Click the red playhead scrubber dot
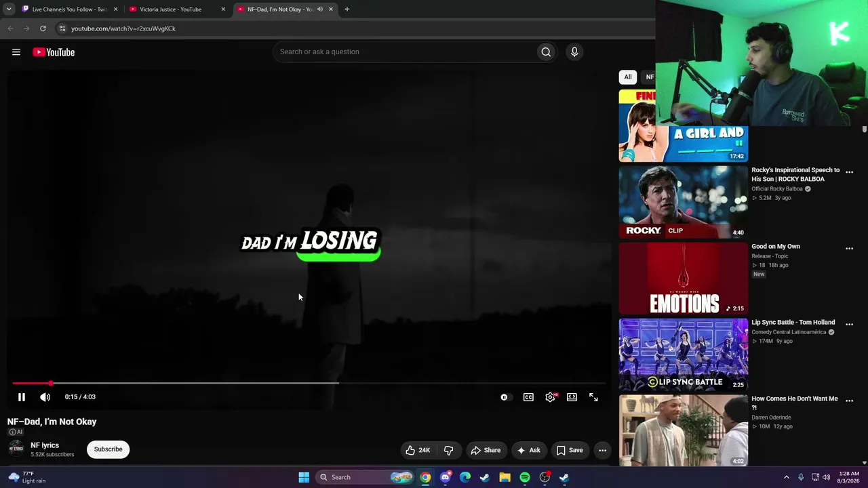 coord(50,384)
